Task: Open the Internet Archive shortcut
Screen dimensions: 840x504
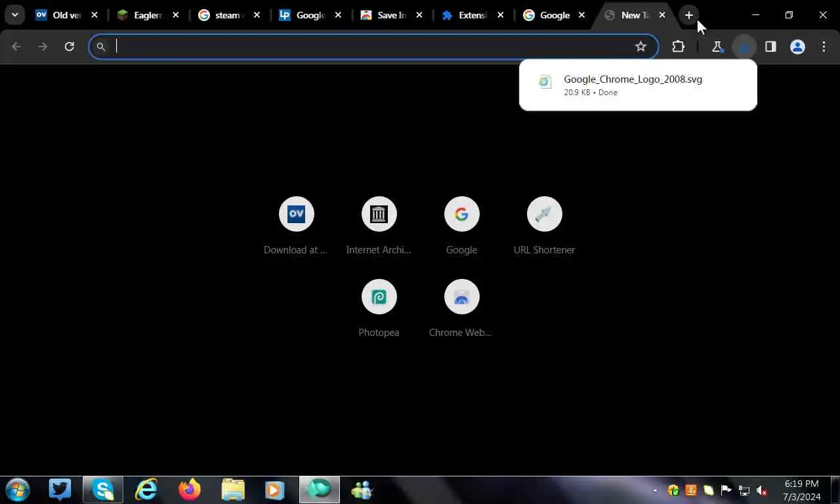Action: point(379,226)
